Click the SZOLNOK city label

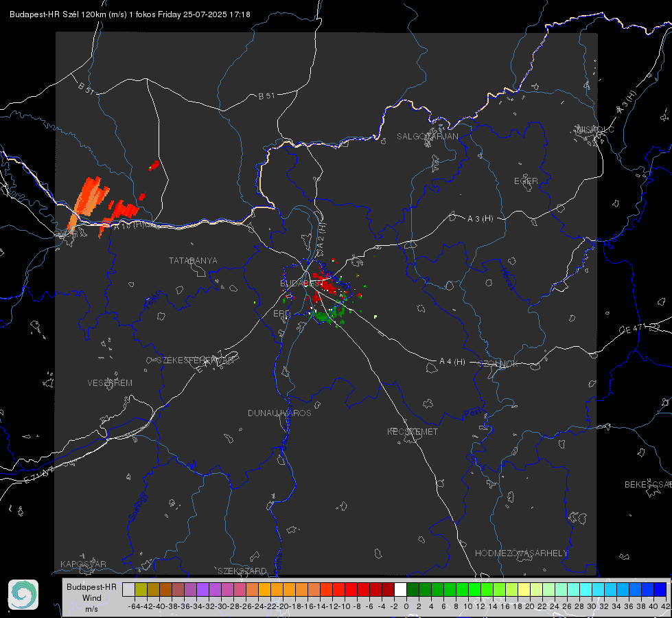[x=498, y=364]
